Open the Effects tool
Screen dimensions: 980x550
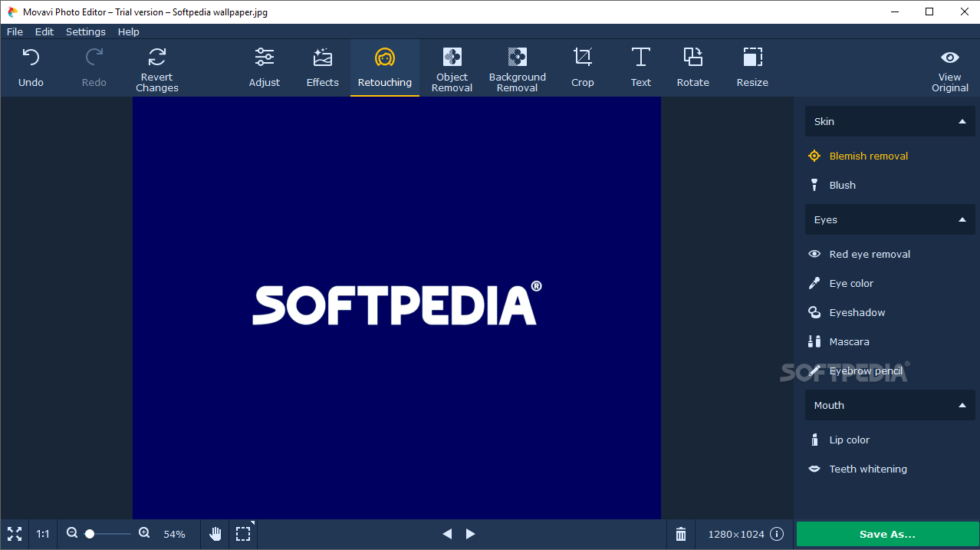pos(323,68)
